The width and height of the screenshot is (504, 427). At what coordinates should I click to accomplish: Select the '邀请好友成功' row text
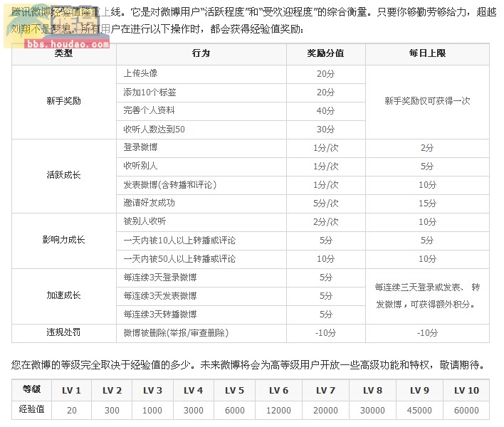click(x=149, y=203)
